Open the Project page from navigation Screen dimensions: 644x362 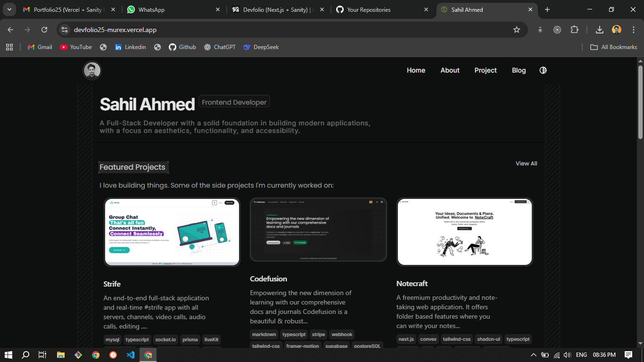click(486, 70)
